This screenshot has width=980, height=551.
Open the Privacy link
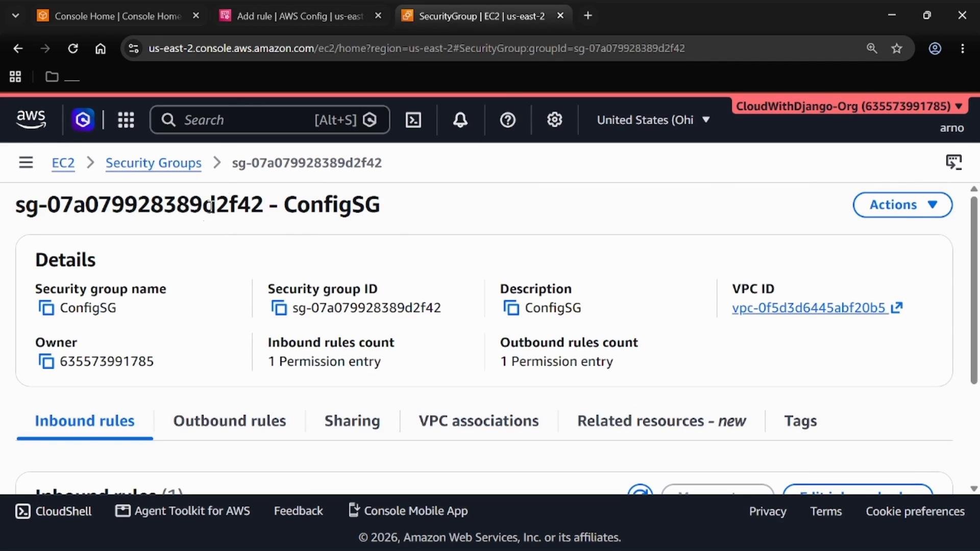(x=768, y=512)
